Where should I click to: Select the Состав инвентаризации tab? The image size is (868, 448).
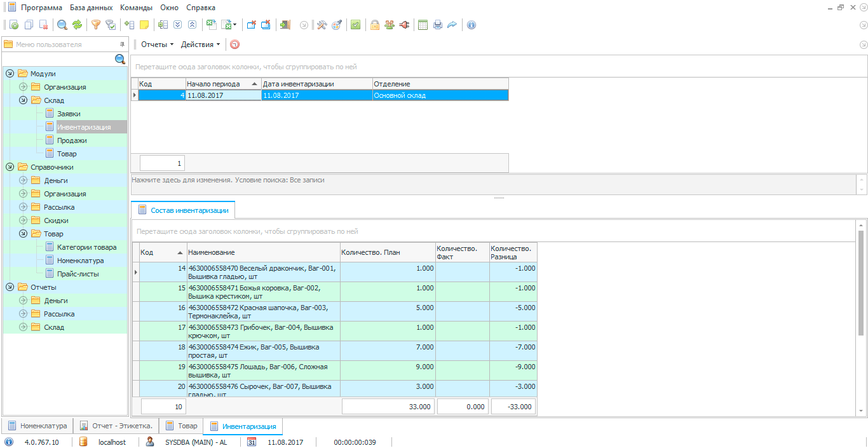(183, 210)
